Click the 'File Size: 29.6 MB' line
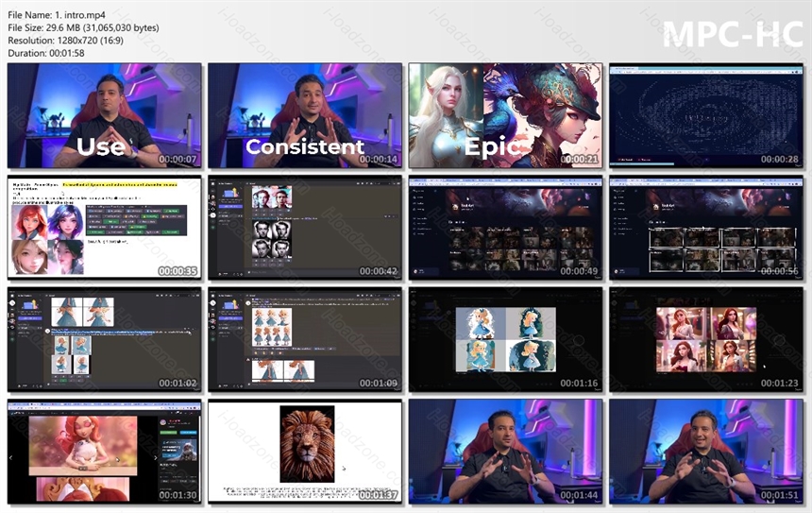 [x=83, y=28]
